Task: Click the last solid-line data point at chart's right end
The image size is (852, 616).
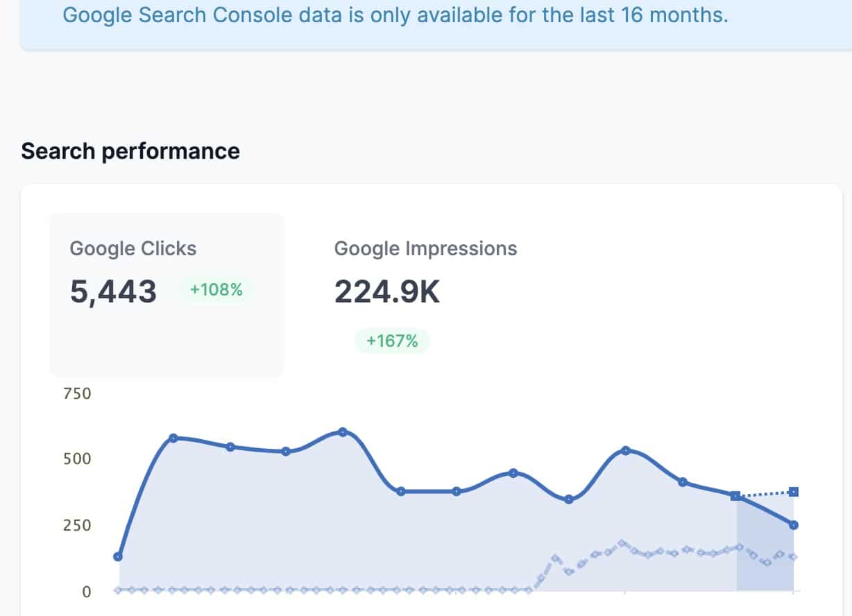Action: (x=794, y=525)
